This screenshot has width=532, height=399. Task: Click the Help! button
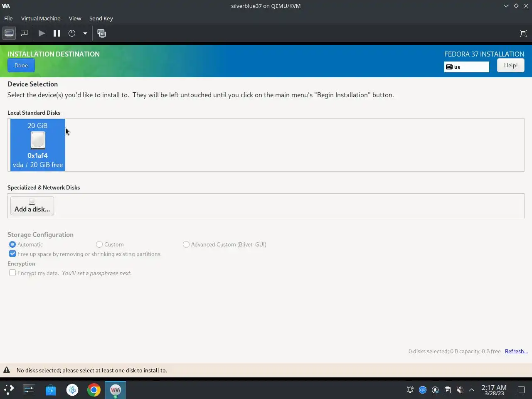point(510,65)
